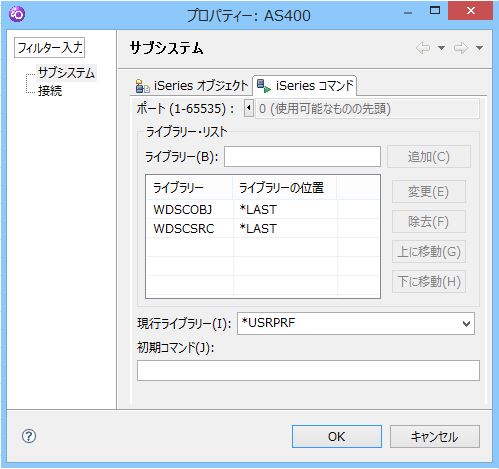Switch to the iSeries オブジェクト tab
499x469 pixels.
[x=192, y=86]
